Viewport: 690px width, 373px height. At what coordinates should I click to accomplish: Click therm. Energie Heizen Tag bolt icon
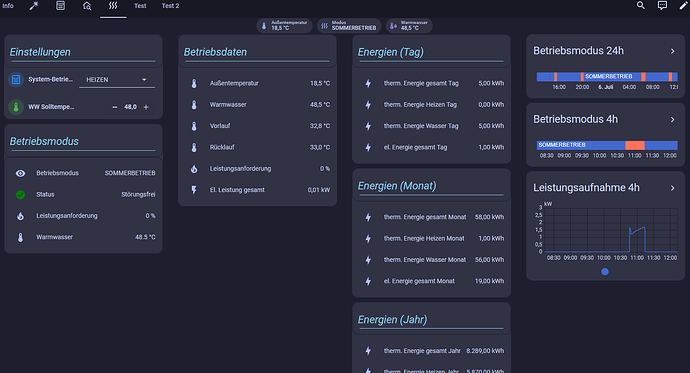tap(368, 105)
